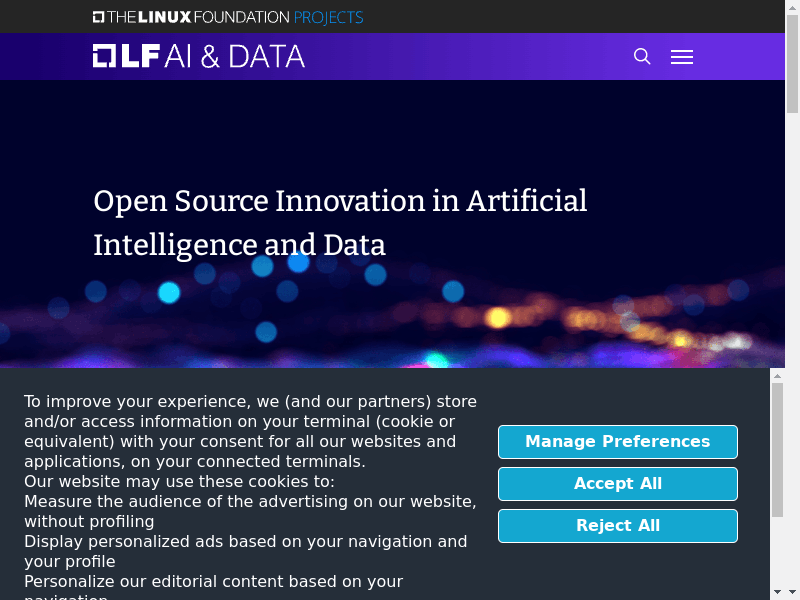
Task: Click the page scrollbar up arrow
Action: [792, 6]
